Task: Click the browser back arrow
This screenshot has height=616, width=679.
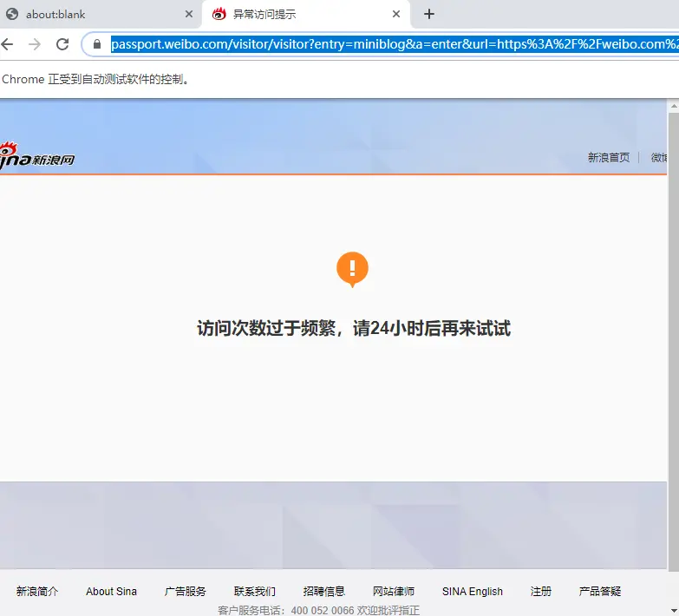Action: pos(7,43)
